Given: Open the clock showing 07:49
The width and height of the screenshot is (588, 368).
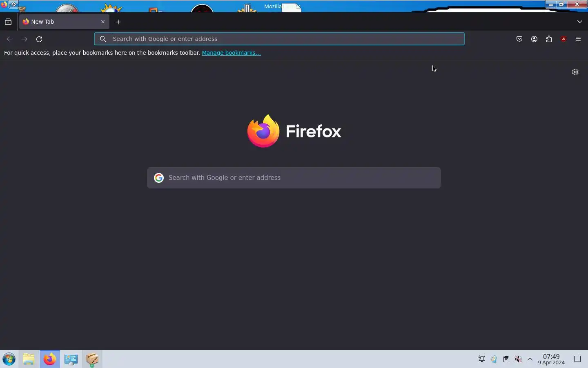Looking at the screenshot, I should pyautogui.click(x=552, y=359).
